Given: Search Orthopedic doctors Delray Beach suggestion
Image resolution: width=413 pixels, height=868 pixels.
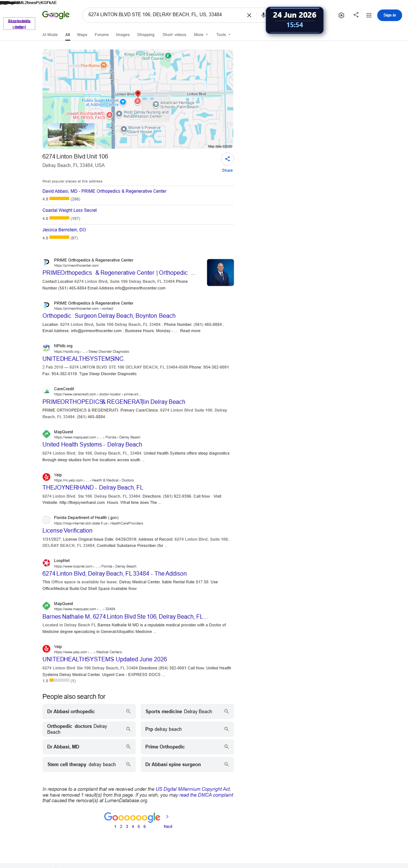Looking at the screenshot, I should (x=89, y=729).
